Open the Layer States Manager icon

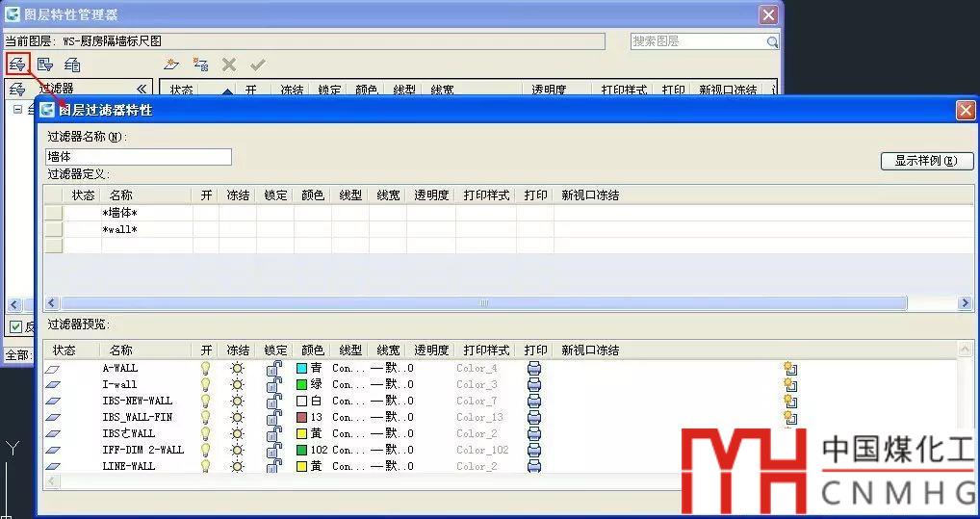[x=72, y=65]
